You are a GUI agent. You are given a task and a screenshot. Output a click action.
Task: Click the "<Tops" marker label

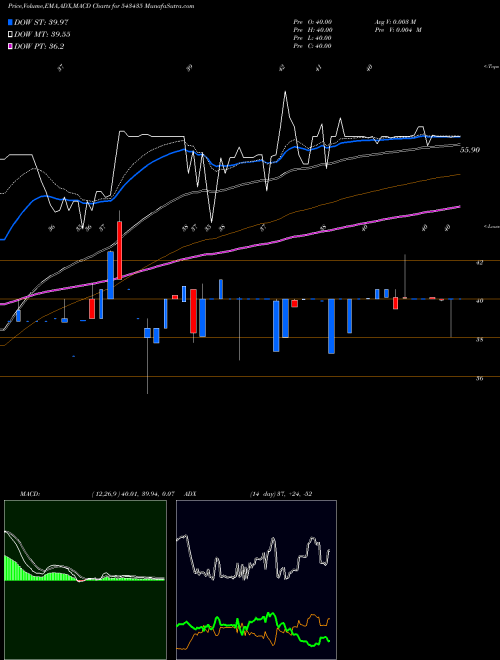tap(491, 67)
